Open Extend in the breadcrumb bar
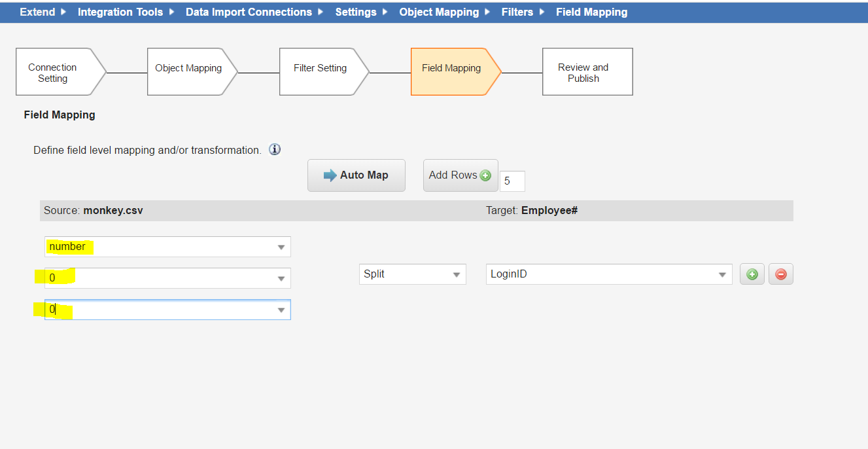The image size is (868, 449). pyautogui.click(x=37, y=12)
